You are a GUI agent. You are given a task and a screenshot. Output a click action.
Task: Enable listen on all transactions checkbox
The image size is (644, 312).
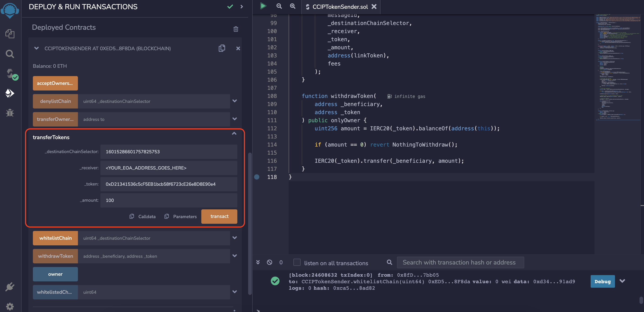point(297,262)
